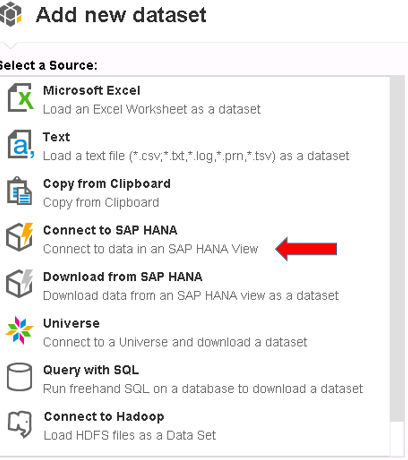This screenshot has height=460, width=408.
Task: Click the Hadoop elephant icon
Action: (x=20, y=424)
